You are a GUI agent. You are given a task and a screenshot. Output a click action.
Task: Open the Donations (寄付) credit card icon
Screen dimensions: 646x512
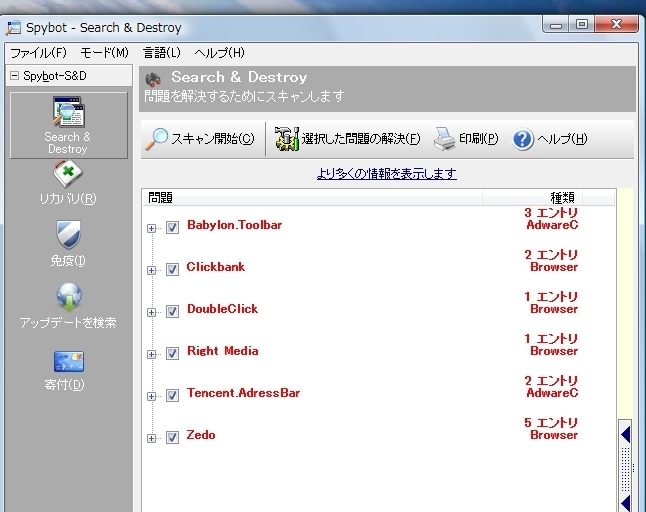(x=68, y=360)
